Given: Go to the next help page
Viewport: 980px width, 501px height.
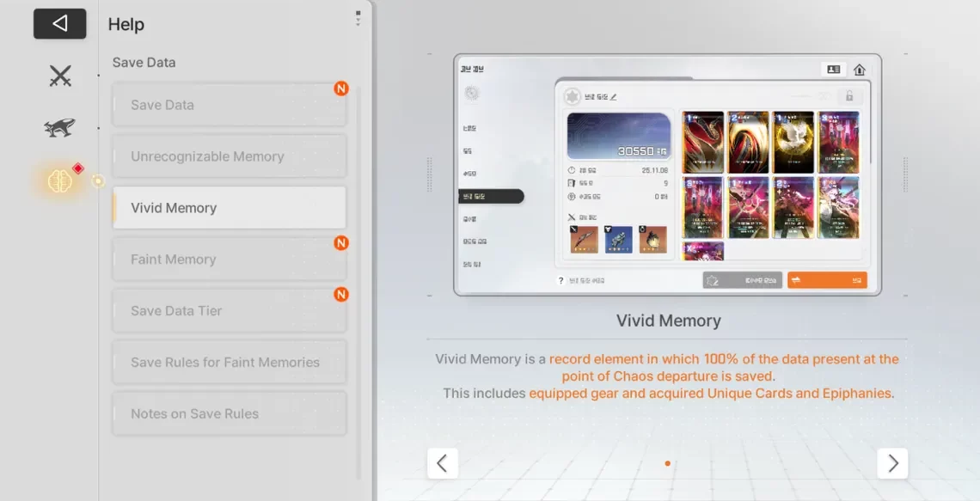Looking at the screenshot, I should point(892,464).
